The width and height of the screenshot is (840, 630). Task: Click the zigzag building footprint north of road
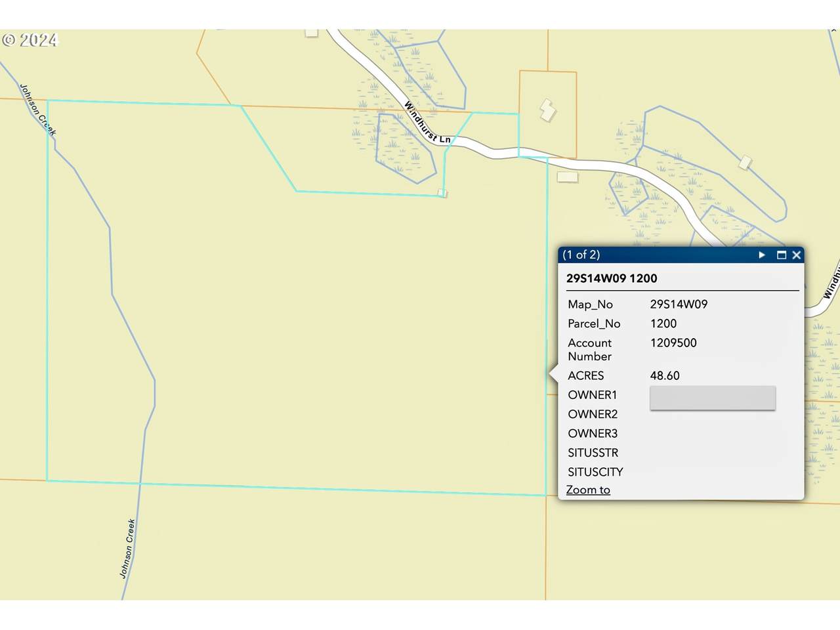[x=547, y=110]
